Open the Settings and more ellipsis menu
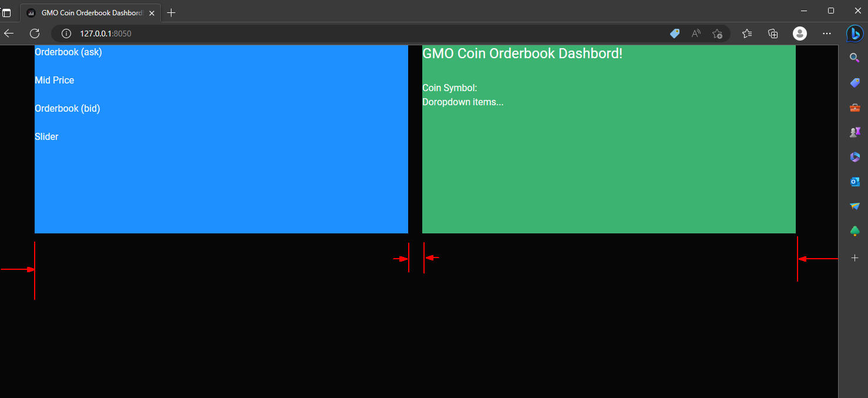 (827, 34)
